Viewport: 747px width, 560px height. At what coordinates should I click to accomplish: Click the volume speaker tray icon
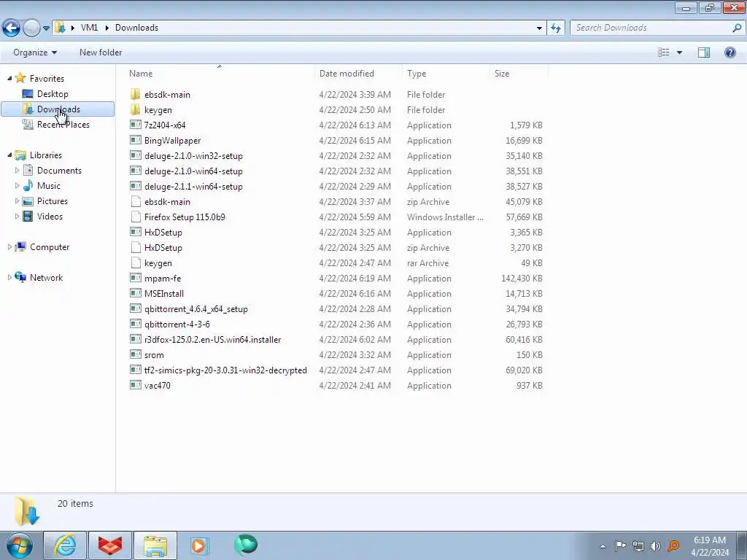[x=656, y=546]
